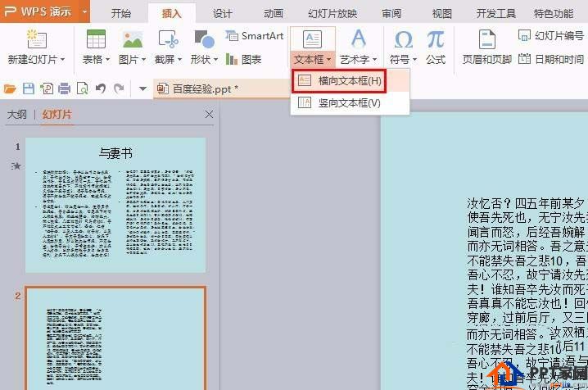Switch to the 幻灯片放映 (Slide Show) tab

click(x=332, y=14)
